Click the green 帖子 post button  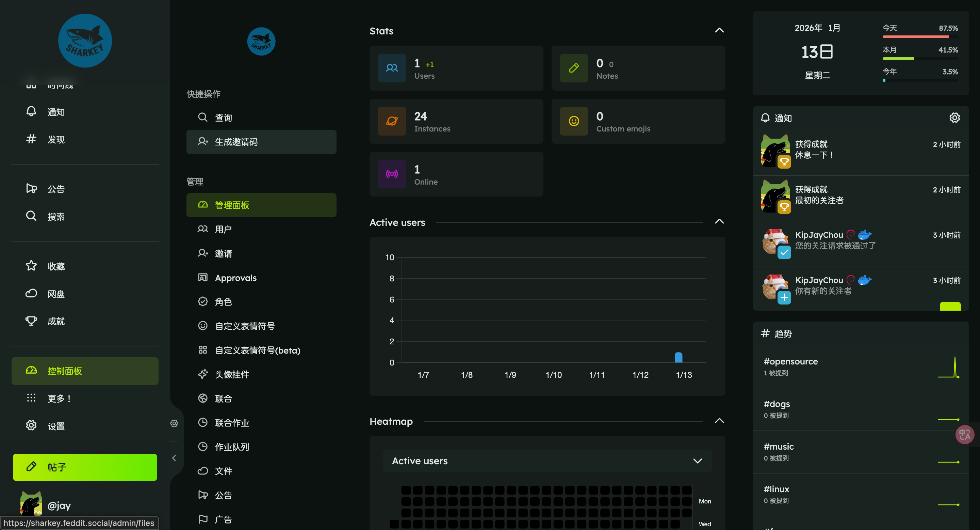click(85, 467)
